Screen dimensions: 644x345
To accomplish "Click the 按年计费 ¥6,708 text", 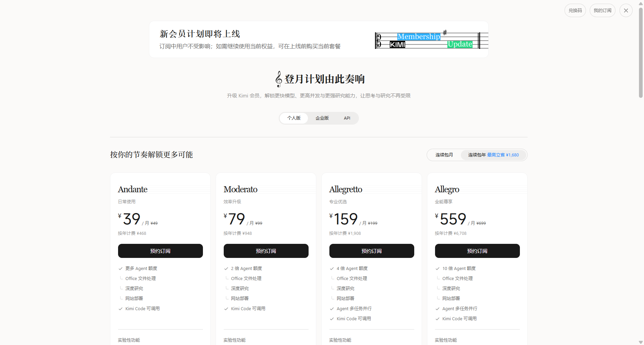I will point(451,233).
